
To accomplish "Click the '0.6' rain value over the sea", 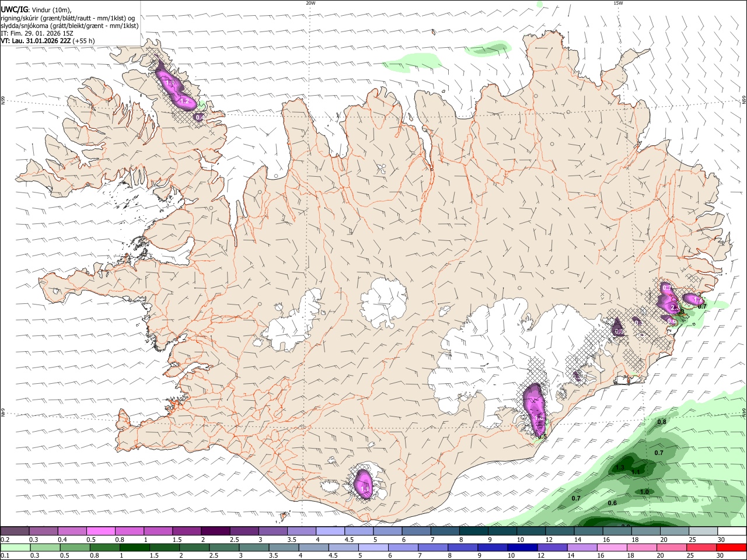I will point(612,503).
